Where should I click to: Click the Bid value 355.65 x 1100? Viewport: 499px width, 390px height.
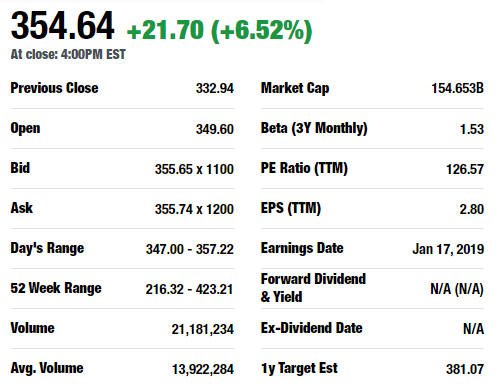(x=194, y=169)
